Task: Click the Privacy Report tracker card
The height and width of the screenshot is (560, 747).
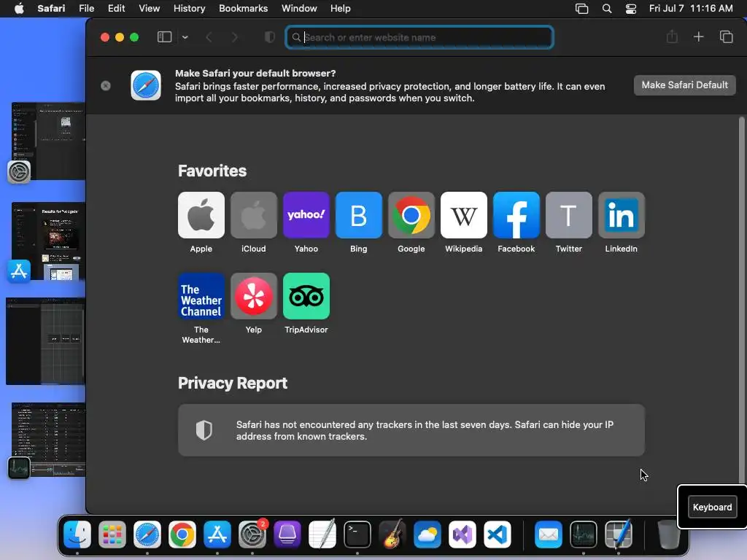Action: pyautogui.click(x=411, y=430)
